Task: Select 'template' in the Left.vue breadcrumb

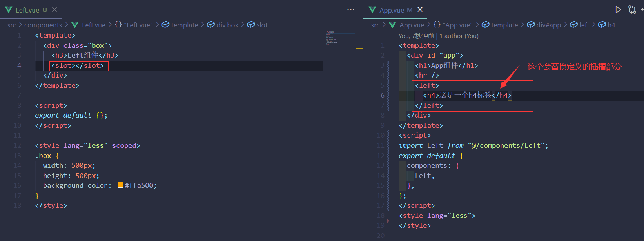Action: pos(185,25)
